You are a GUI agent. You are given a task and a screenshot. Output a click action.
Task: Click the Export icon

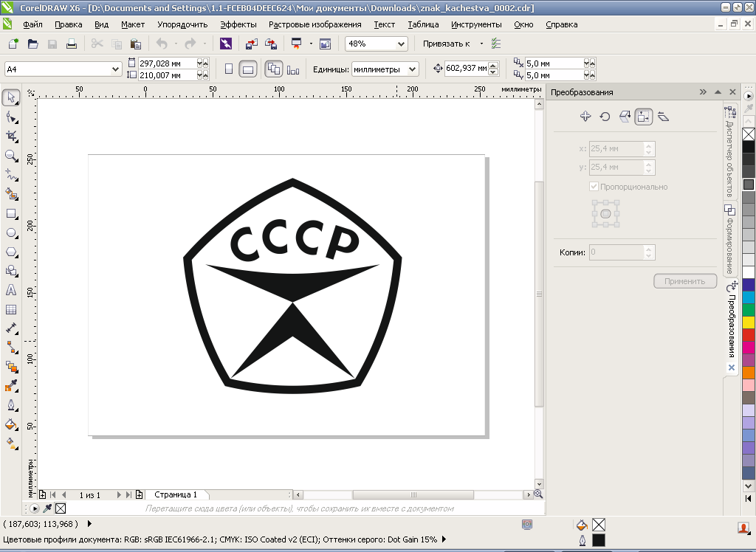[271, 44]
